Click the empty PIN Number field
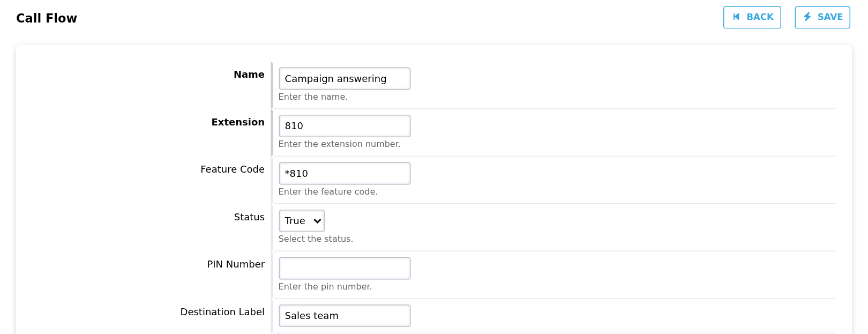Viewport: 868px width, 334px height. (345, 269)
